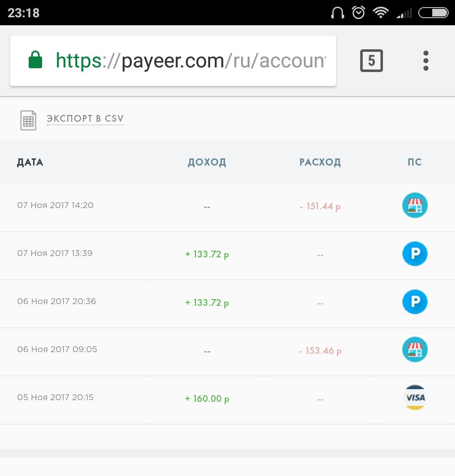Open the three-dot browser menu

426,61
